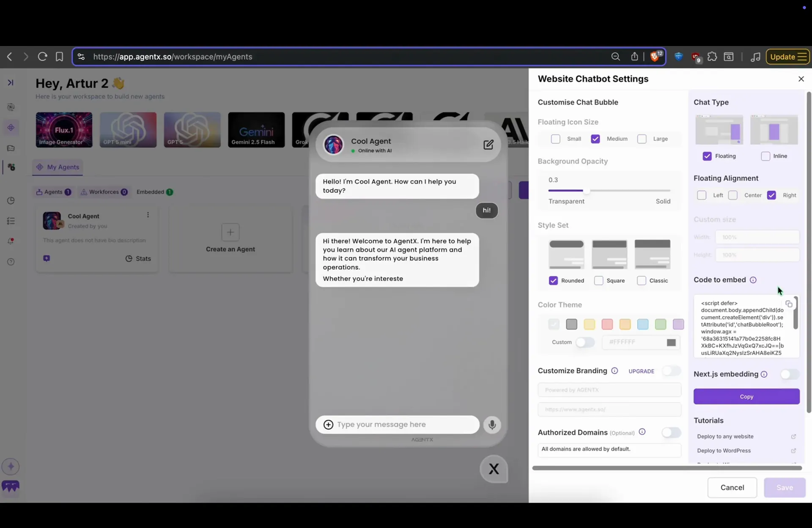The height and width of the screenshot is (528, 812).
Task: Enable the Next.js embedding switch
Action: (790, 374)
